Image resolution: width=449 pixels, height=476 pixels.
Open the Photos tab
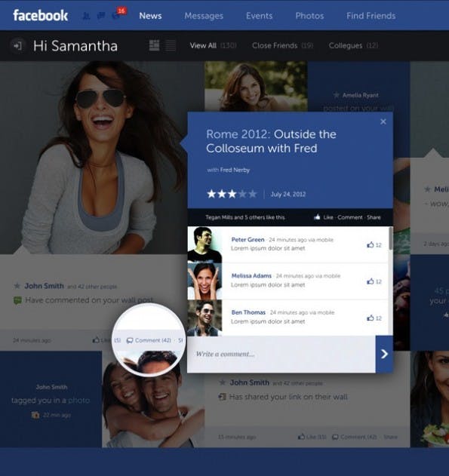click(x=309, y=16)
